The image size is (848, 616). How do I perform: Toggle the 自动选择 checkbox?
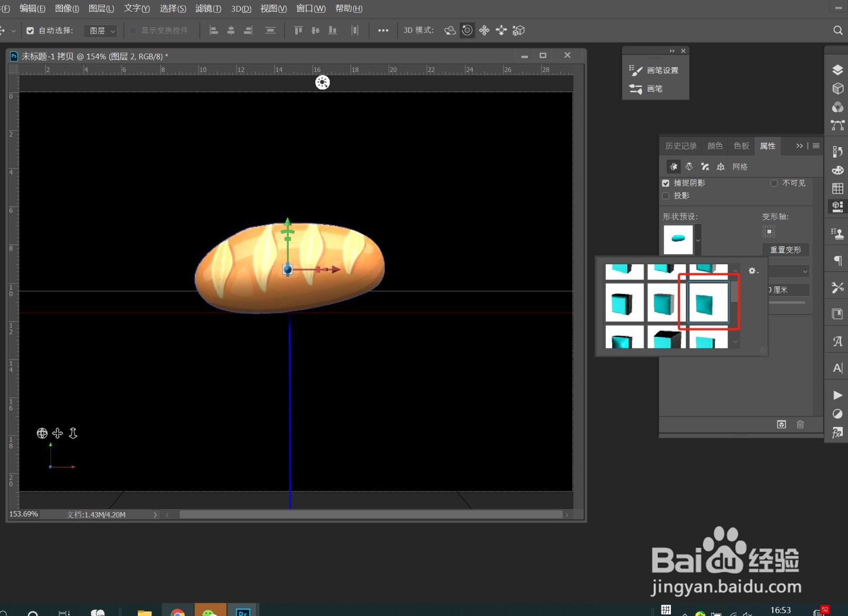tap(30, 31)
